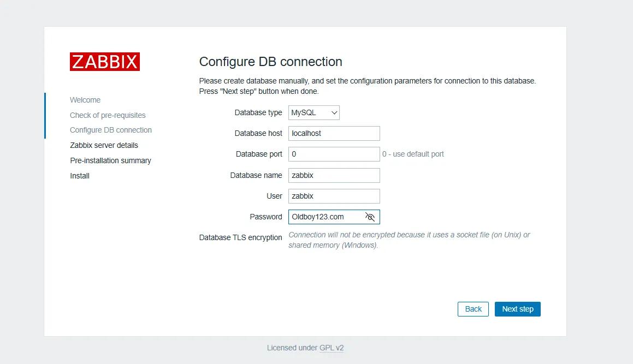Viewport: 633px width, 364px height.
Task: Open the Zabbix server details step
Action: click(x=104, y=145)
